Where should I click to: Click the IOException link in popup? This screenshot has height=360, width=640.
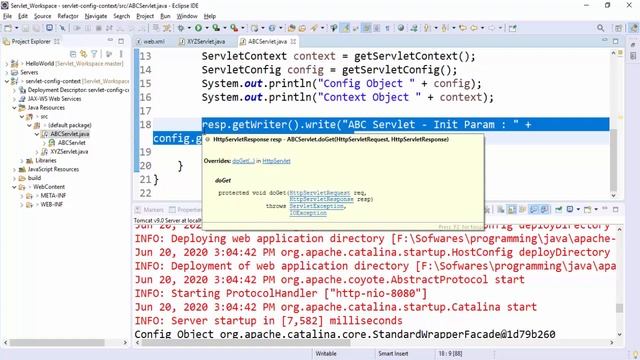point(308,213)
